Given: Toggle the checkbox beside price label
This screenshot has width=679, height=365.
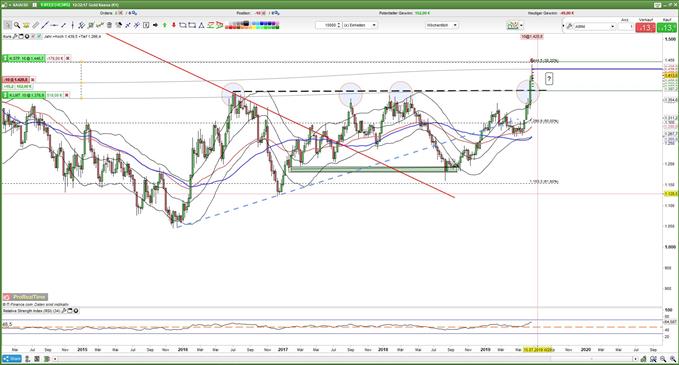Looking at the screenshot, I should [x=39, y=36].
